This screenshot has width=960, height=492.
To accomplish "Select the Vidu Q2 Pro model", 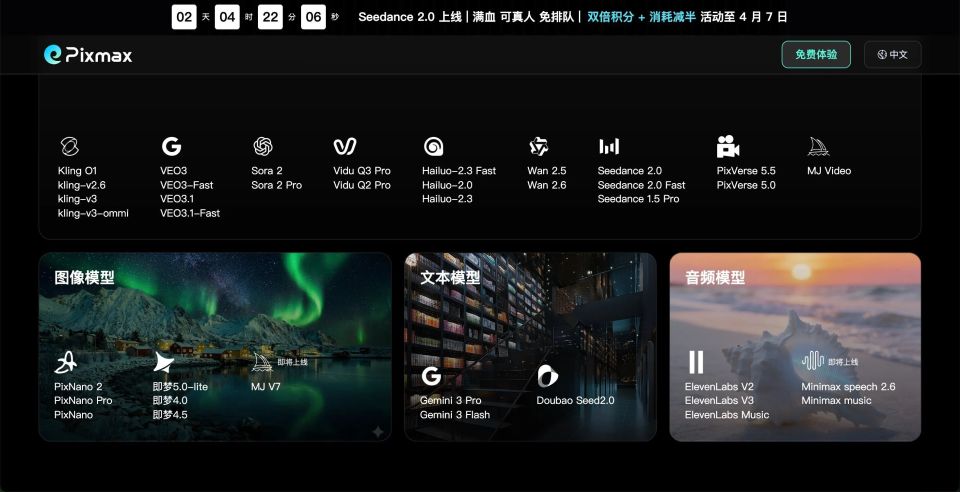I will [x=362, y=185].
